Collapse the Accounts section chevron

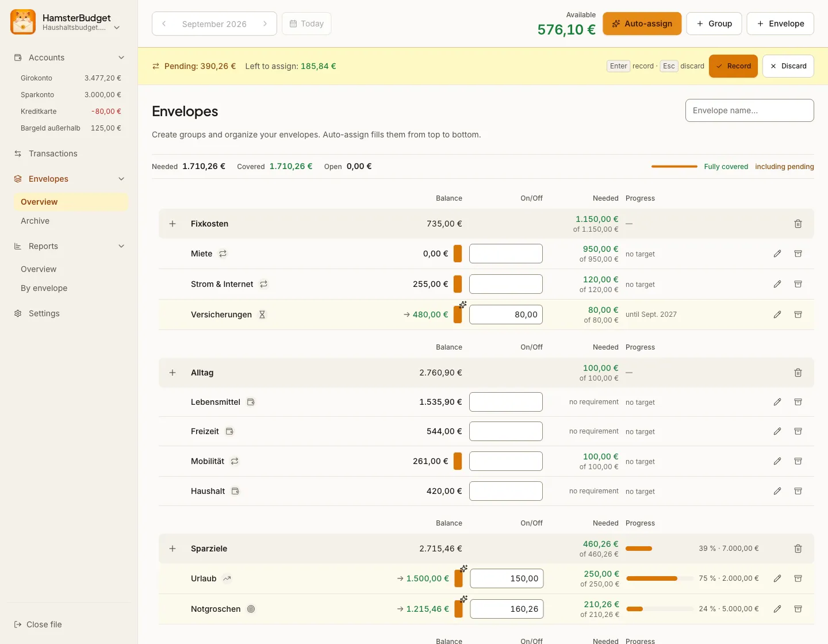coord(121,57)
